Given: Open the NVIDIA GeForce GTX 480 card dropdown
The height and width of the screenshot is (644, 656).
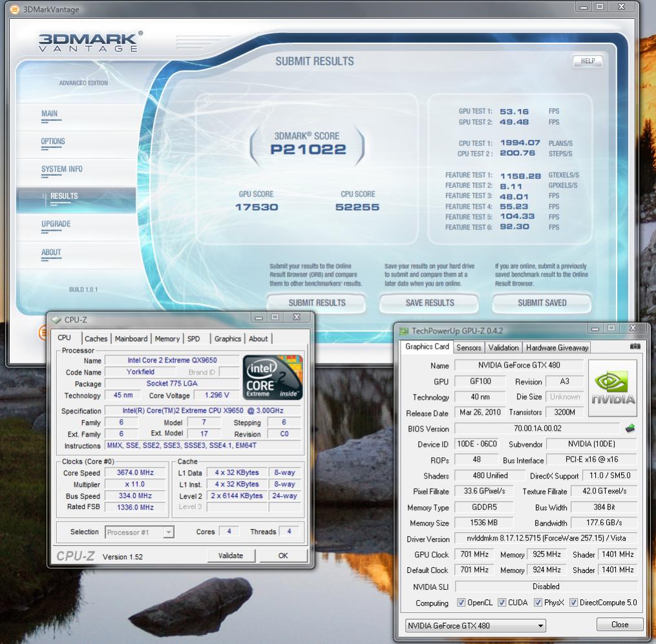Looking at the screenshot, I should (x=476, y=626).
